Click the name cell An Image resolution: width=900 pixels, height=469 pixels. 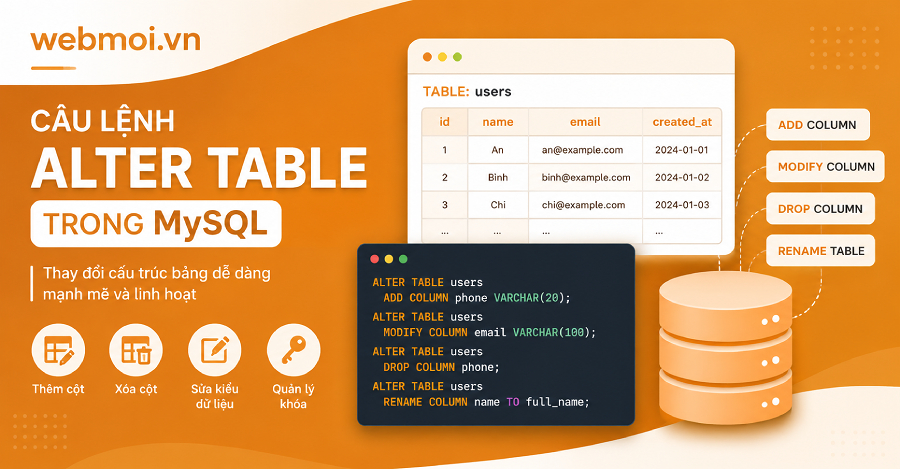pyautogui.click(x=498, y=150)
